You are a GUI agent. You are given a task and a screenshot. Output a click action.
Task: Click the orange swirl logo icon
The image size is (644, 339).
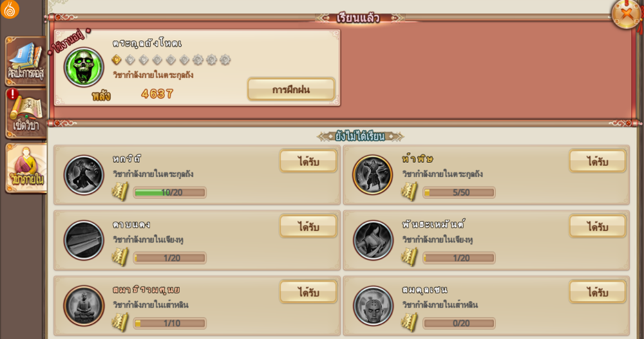10,9
